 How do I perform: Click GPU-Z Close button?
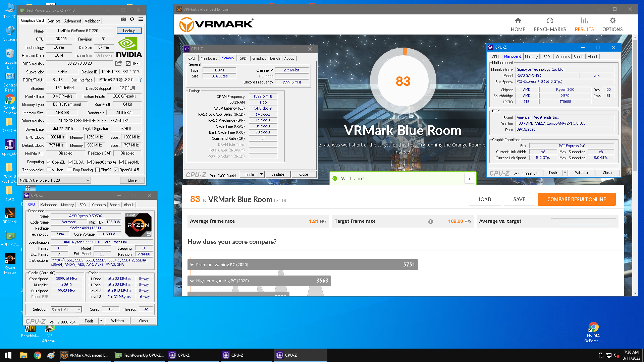(132, 180)
